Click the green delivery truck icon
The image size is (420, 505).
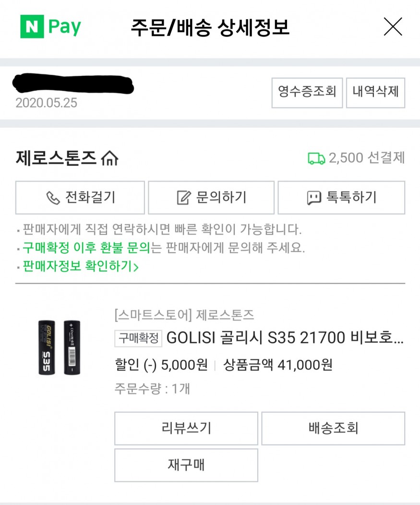(x=316, y=158)
